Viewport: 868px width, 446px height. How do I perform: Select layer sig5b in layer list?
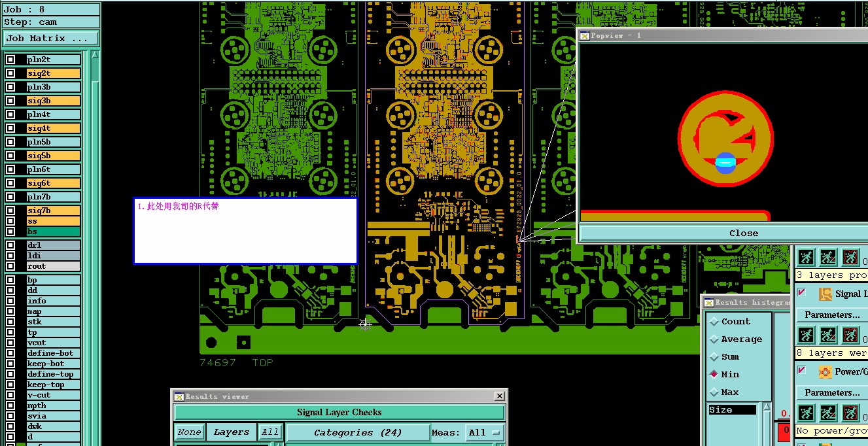pos(54,156)
